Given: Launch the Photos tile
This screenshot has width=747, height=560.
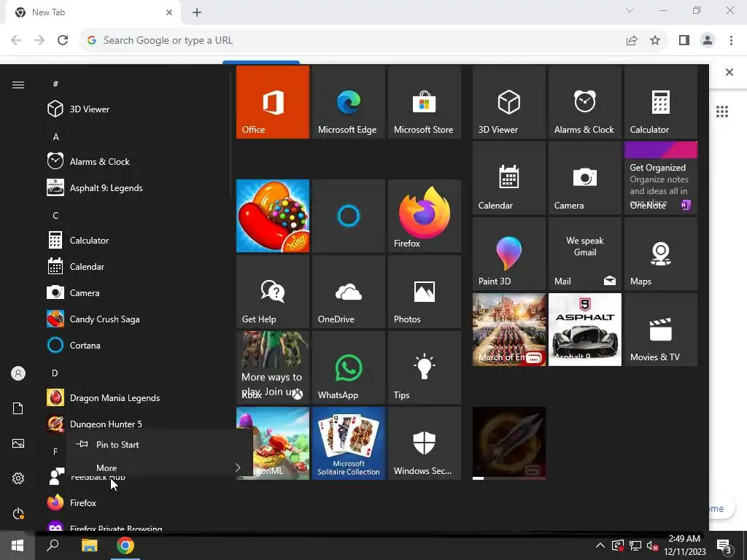Looking at the screenshot, I should pos(424,292).
